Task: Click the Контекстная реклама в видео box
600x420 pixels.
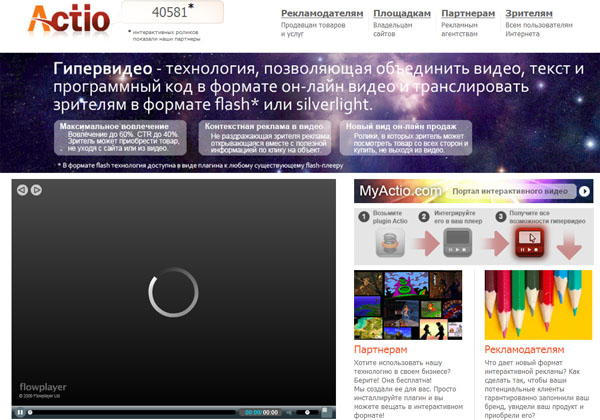Action: click(264, 138)
